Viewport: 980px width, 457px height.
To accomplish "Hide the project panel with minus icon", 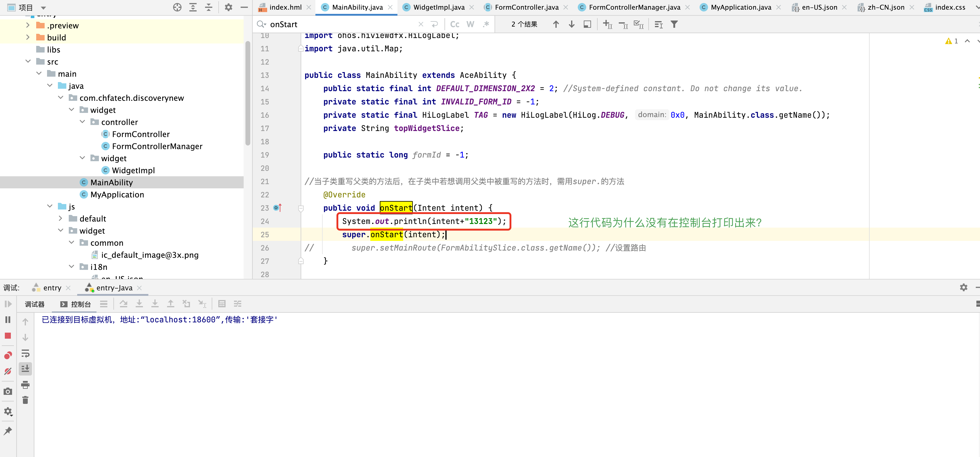I will 244,7.
